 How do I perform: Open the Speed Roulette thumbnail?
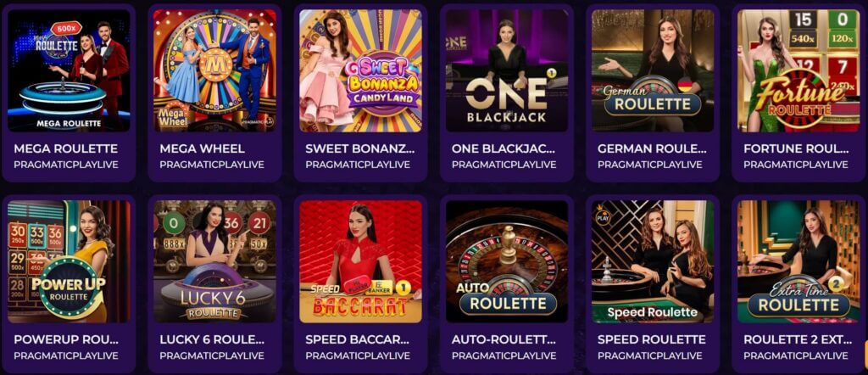coord(653,261)
